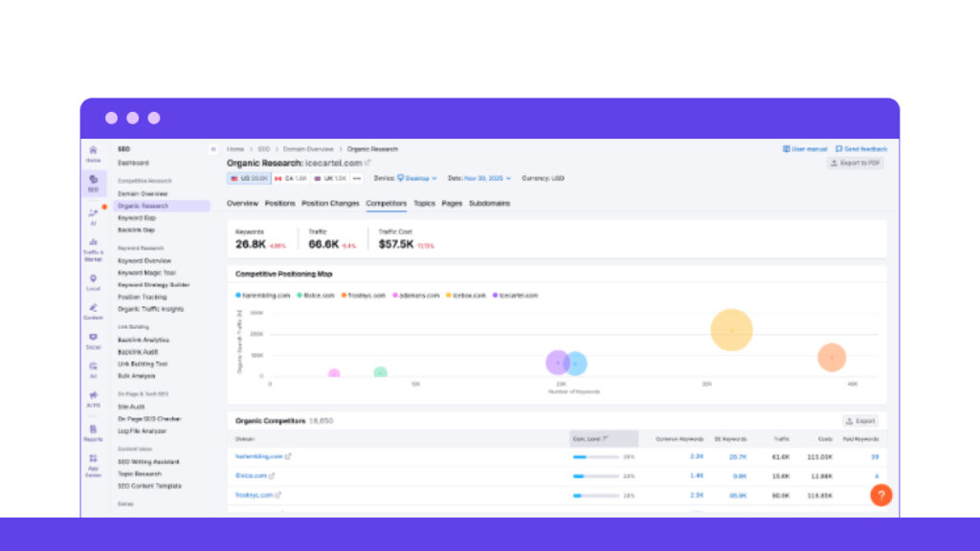Screen dimensions: 980x551
Task: Open the Social section from the sidebar
Action: [93, 337]
